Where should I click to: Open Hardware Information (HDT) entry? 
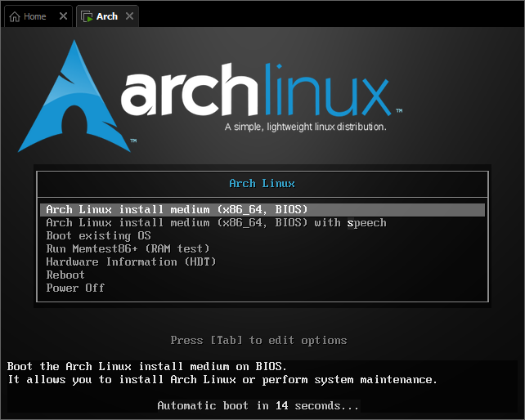[x=131, y=261]
